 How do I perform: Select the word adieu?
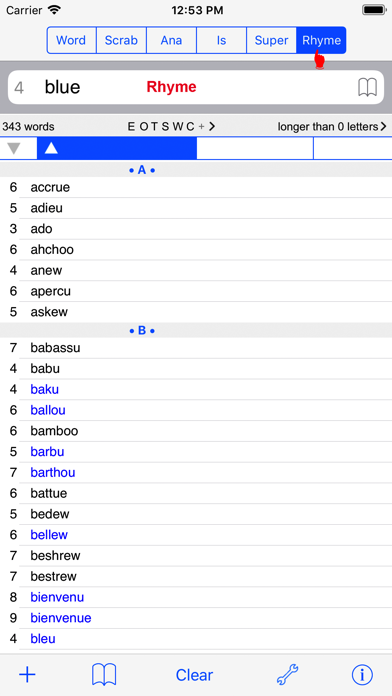coord(47,208)
